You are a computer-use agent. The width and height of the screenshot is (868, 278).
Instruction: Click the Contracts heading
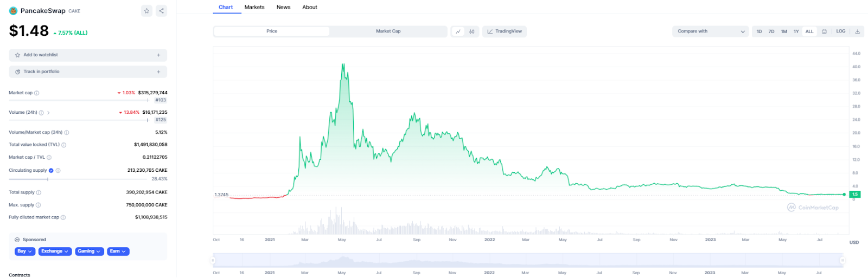[20, 275]
